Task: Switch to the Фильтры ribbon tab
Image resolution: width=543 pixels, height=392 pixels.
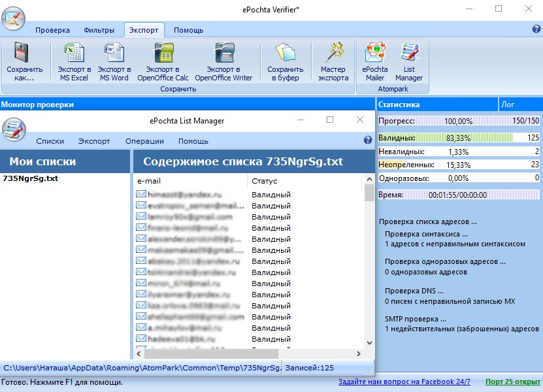Action: click(99, 30)
